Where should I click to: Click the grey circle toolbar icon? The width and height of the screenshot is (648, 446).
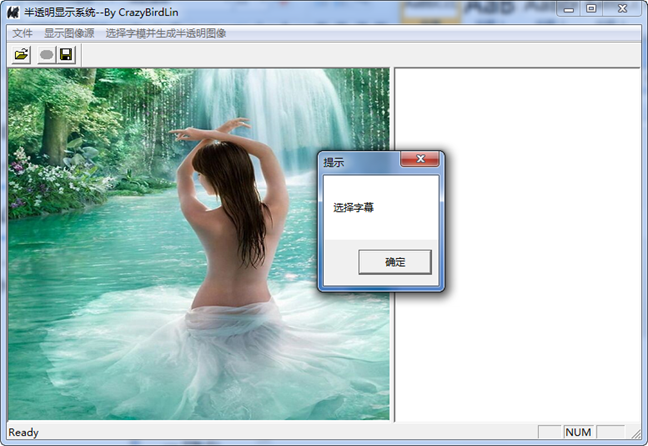coord(46,55)
